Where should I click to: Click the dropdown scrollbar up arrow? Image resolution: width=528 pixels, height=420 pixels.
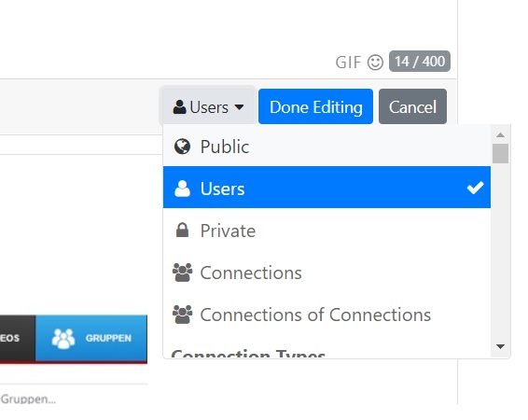pos(500,135)
